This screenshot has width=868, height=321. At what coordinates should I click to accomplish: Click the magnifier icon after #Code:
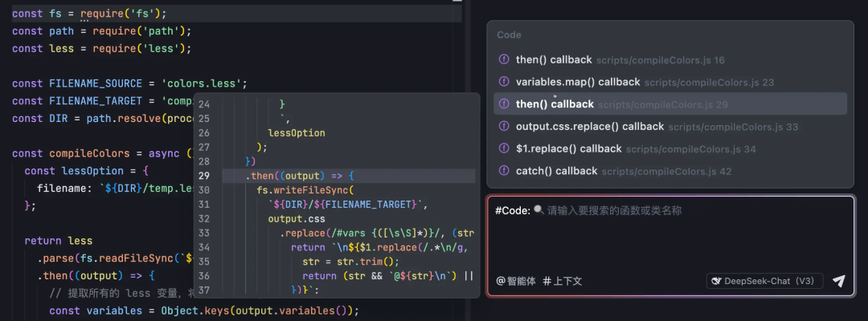pyautogui.click(x=538, y=210)
